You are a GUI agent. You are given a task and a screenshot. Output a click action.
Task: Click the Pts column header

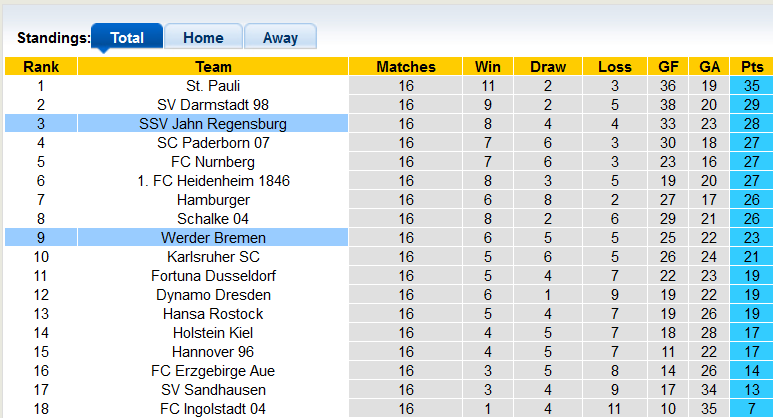coord(751,67)
